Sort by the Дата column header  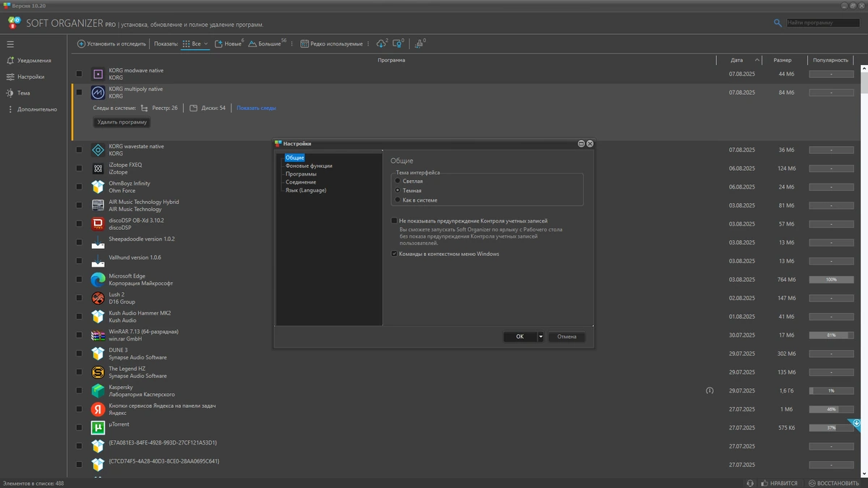click(x=736, y=60)
